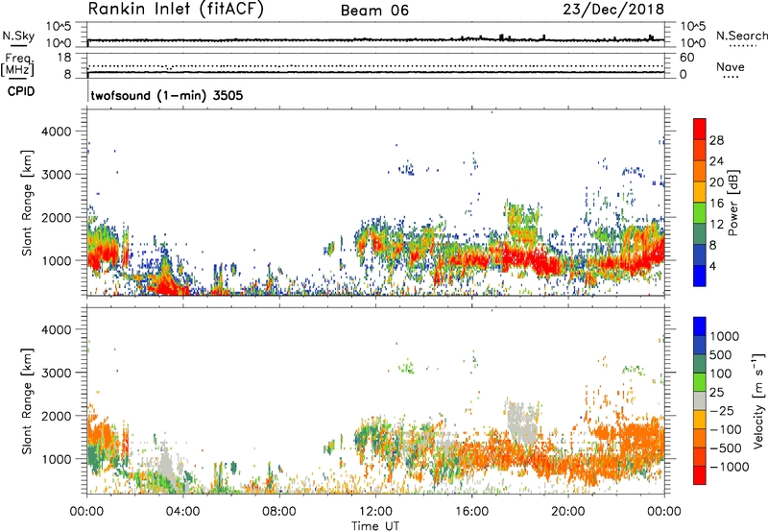Viewport: 768px width, 532px height.
Task: Click the '-25' velocity colorbar tick
Action: pos(722,410)
